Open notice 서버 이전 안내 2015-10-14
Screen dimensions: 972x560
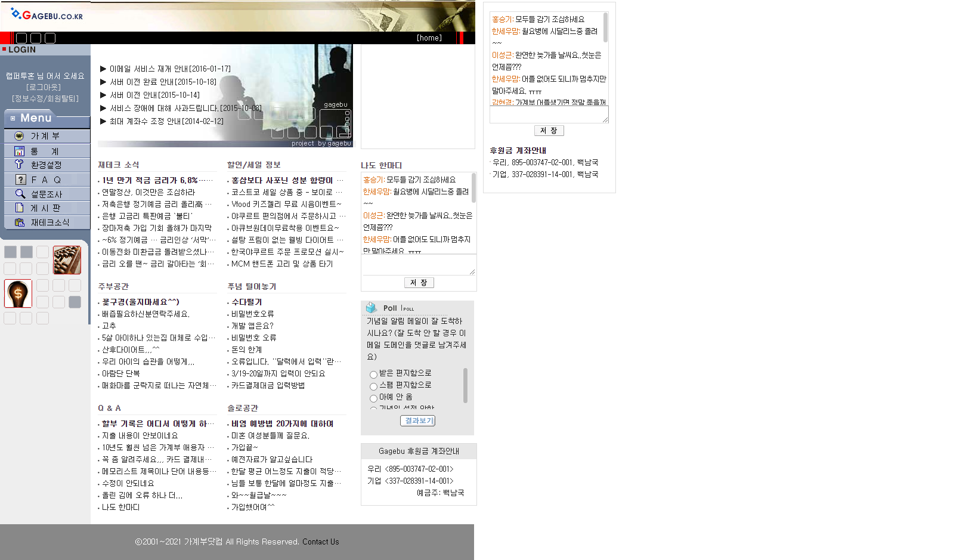pos(154,95)
